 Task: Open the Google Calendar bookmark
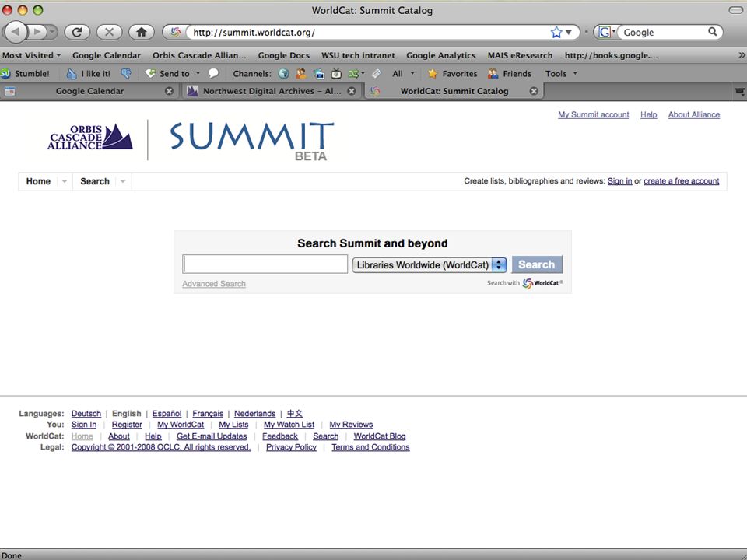click(107, 55)
